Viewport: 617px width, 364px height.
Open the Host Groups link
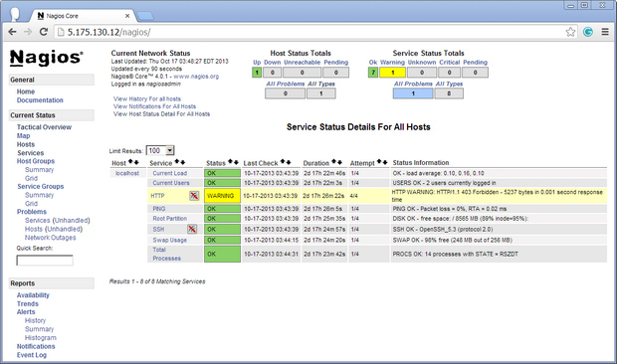[x=36, y=161]
